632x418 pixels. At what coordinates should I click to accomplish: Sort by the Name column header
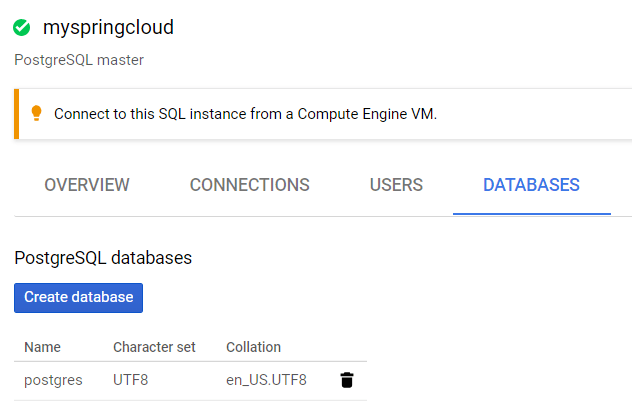tap(42, 347)
